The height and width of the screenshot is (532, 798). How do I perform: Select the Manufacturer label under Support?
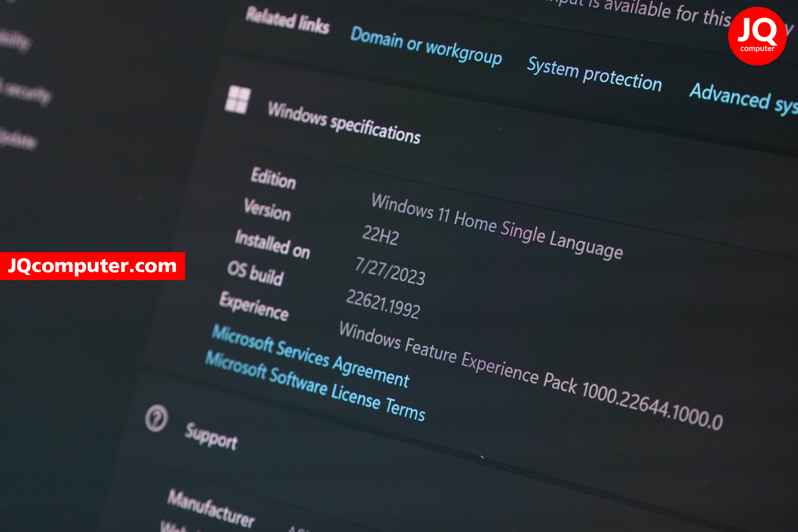click(x=211, y=509)
